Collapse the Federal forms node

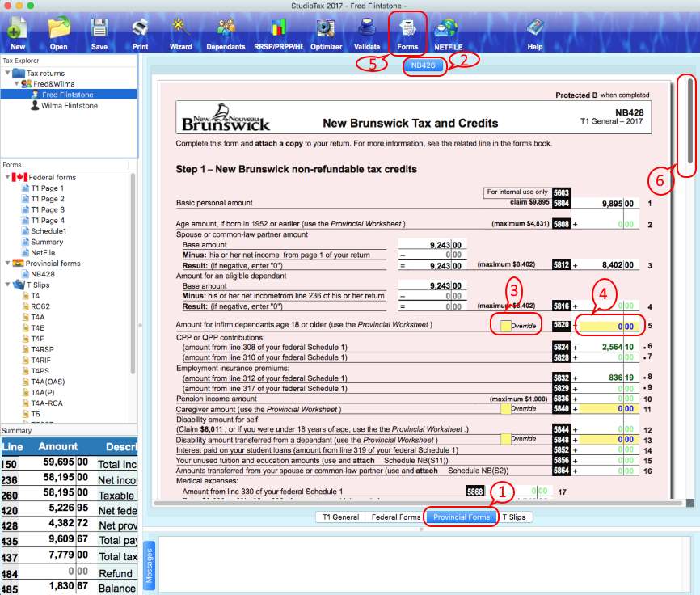click(x=7, y=177)
